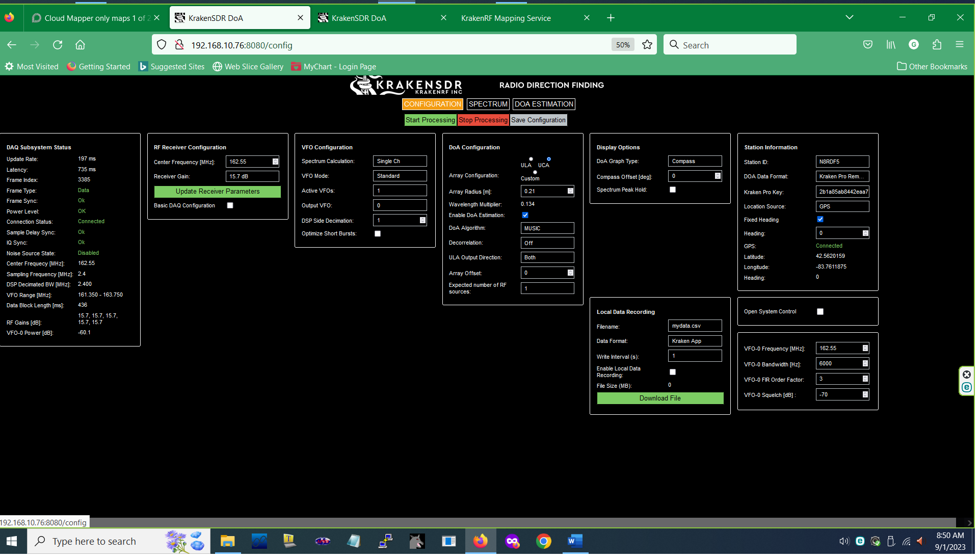Switch to DOA ESTIMATION tab

[544, 104]
